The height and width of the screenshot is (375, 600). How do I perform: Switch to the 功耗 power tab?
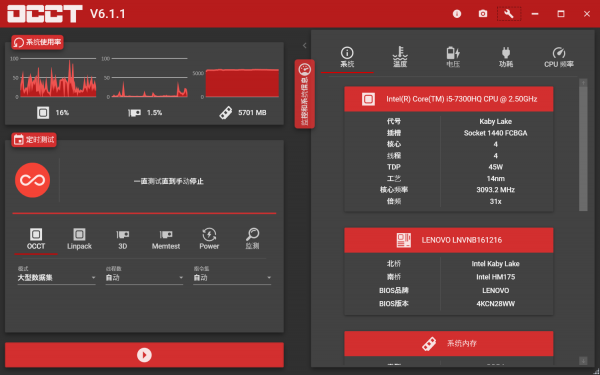pos(506,57)
